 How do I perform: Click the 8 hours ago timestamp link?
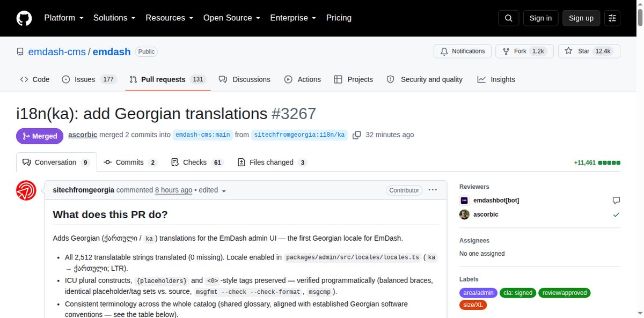click(173, 190)
